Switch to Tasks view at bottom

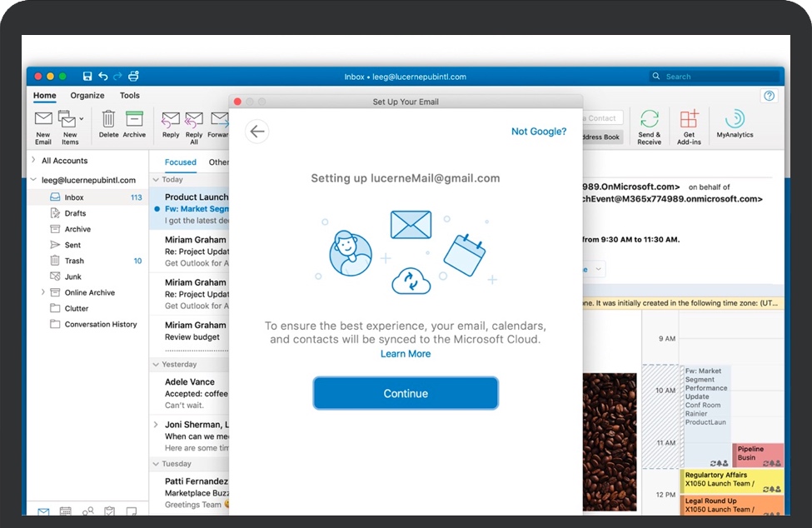[109, 511]
